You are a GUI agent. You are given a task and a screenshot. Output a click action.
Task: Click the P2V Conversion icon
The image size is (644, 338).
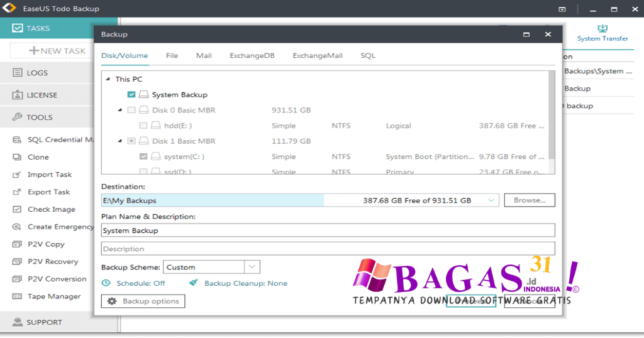17,279
